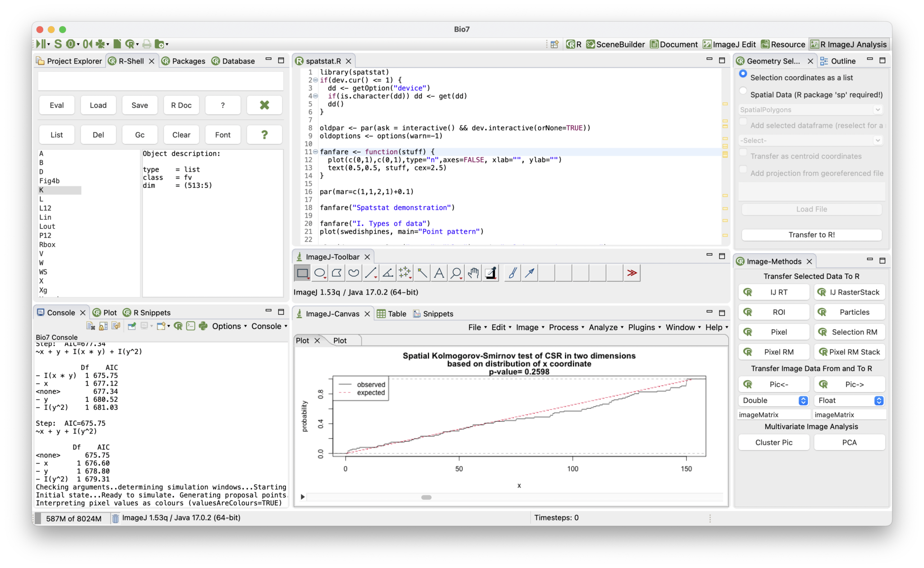924x568 pixels.
Task: Select 'Selection coordinates as a list' option
Action: (743, 74)
